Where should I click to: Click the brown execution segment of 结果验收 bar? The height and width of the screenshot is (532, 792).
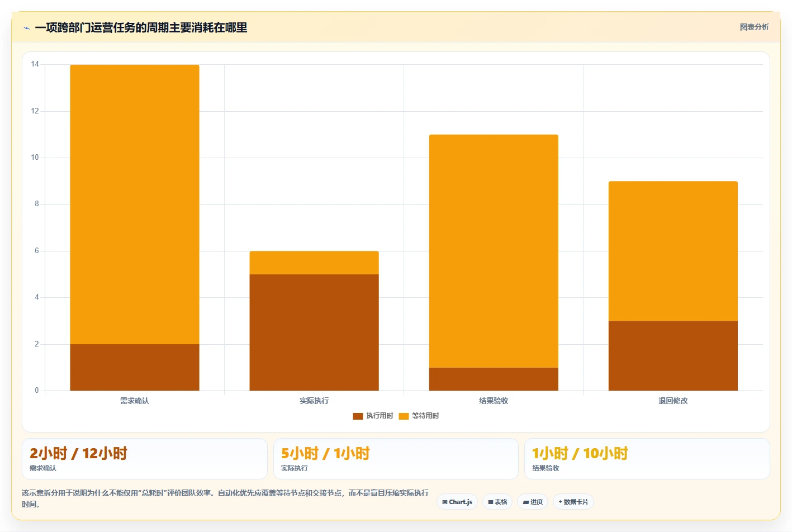point(494,379)
